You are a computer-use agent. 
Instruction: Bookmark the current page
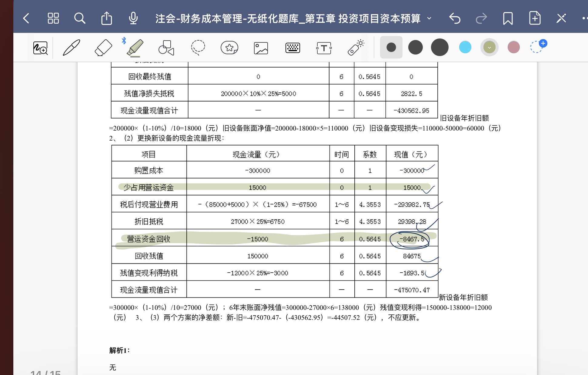point(508,18)
